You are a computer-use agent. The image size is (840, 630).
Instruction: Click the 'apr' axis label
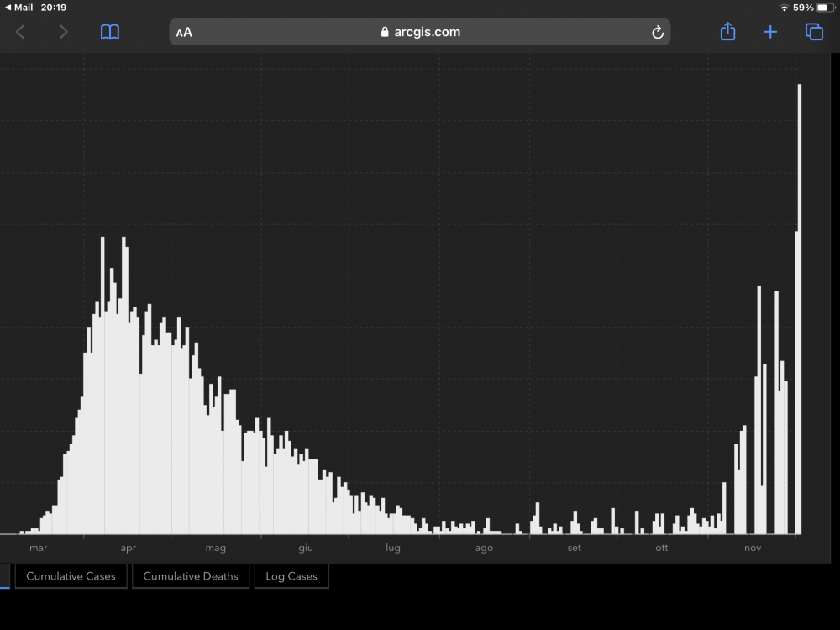pyautogui.click(x=128, y=548)
